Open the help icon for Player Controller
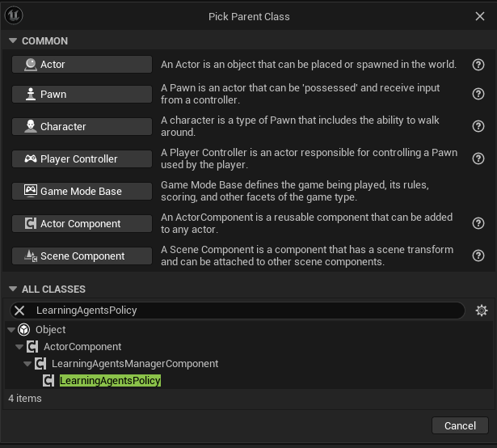Screen dimensions: 497x448 478,158
